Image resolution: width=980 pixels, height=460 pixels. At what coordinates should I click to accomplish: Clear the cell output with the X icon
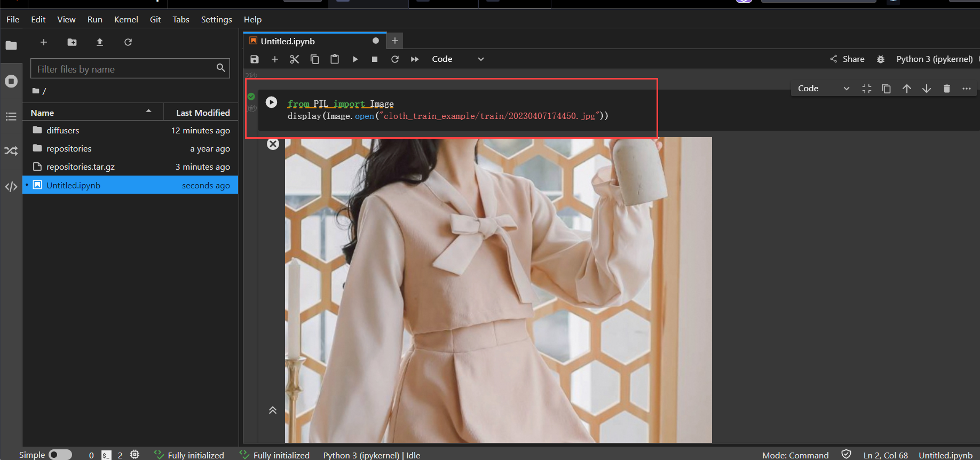click(273, 144)
